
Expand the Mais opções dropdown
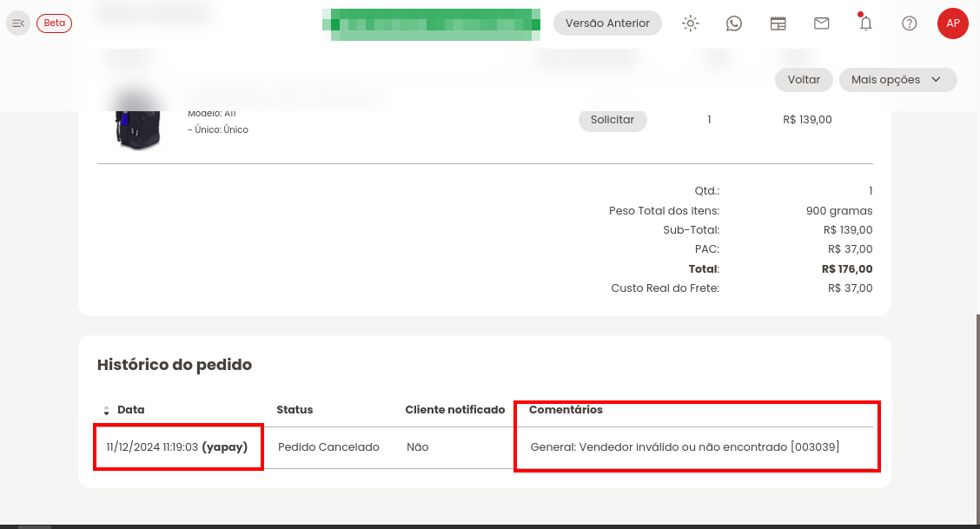click(x=897, y=80)
